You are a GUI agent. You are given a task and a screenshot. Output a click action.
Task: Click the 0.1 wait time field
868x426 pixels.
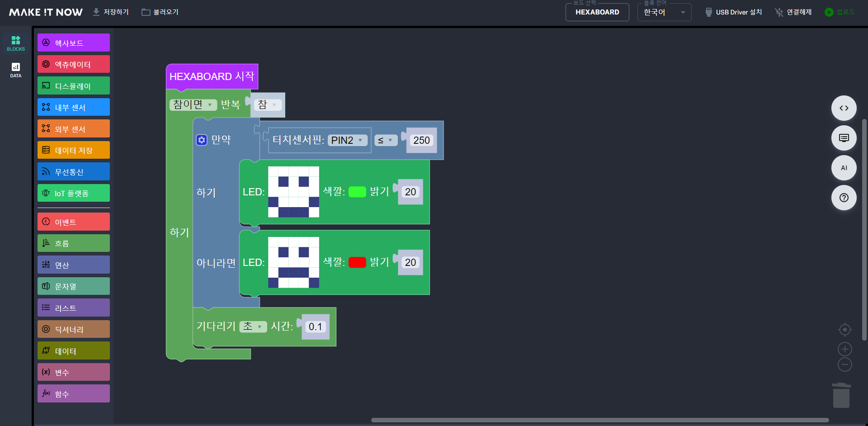coord(315,327)
